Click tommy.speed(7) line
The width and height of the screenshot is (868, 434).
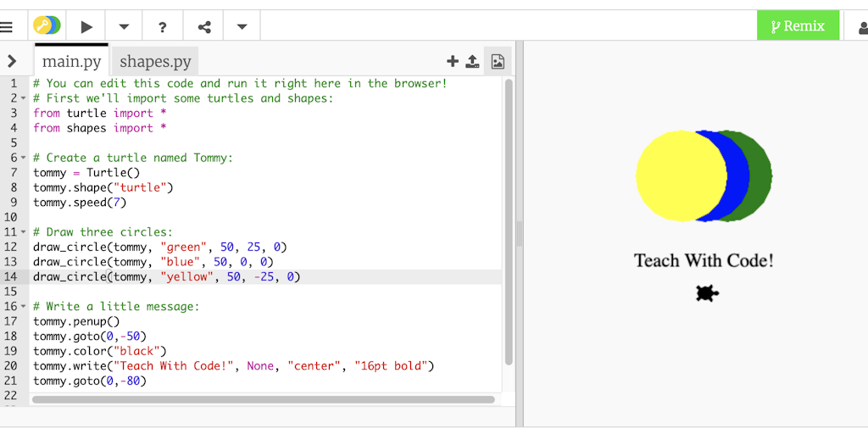click(81, 203)
